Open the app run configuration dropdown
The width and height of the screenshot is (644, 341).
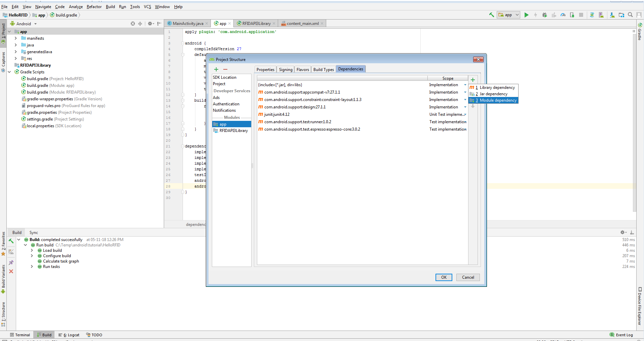click(508, 15)
